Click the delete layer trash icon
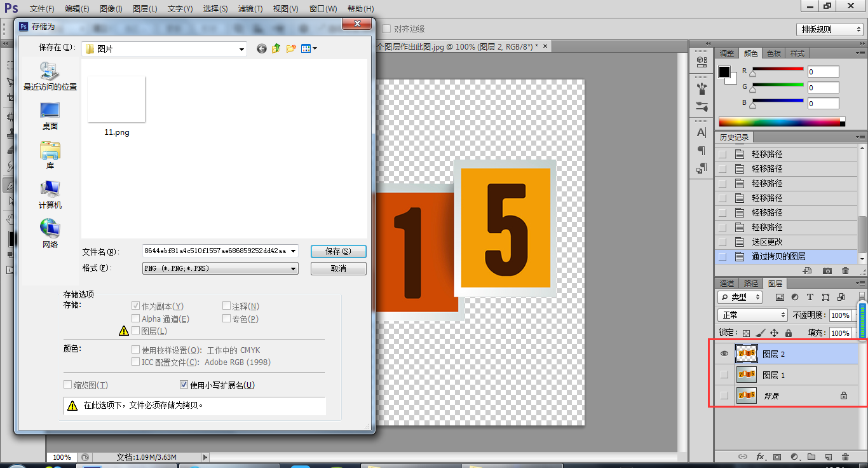868x468 pixels. 845,457
